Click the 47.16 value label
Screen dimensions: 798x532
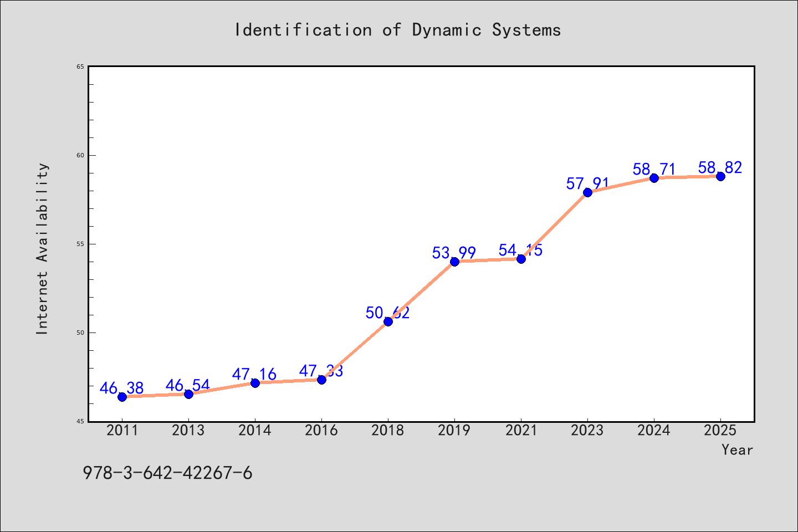click(255, 374)
